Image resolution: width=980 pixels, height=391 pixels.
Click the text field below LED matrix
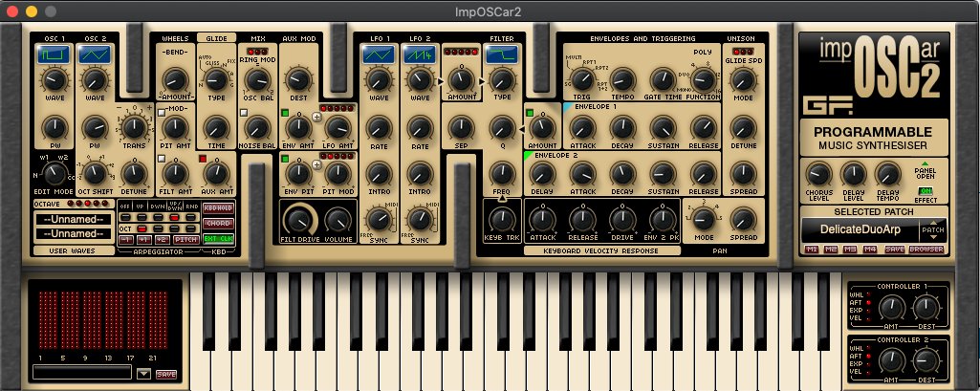coord(82,373)
